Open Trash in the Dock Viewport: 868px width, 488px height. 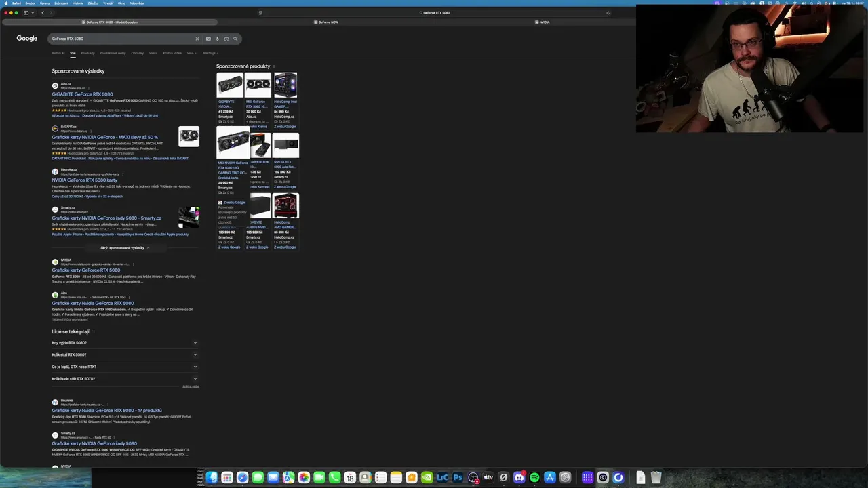click(656, 478)
